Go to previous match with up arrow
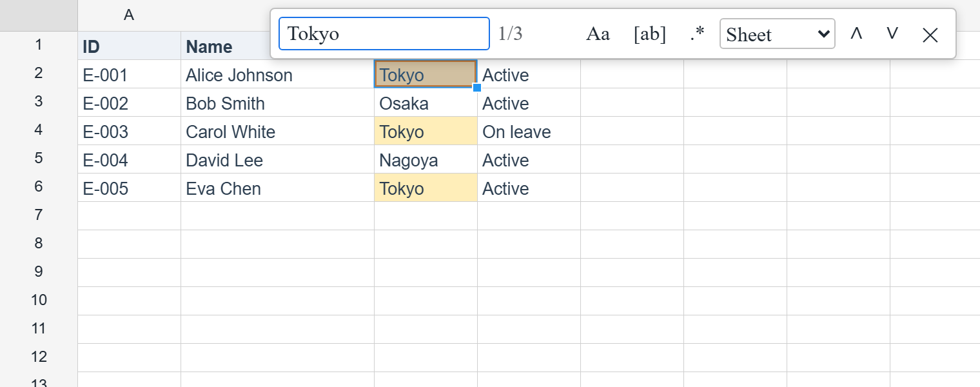980x387 pixels. (856, 34)
